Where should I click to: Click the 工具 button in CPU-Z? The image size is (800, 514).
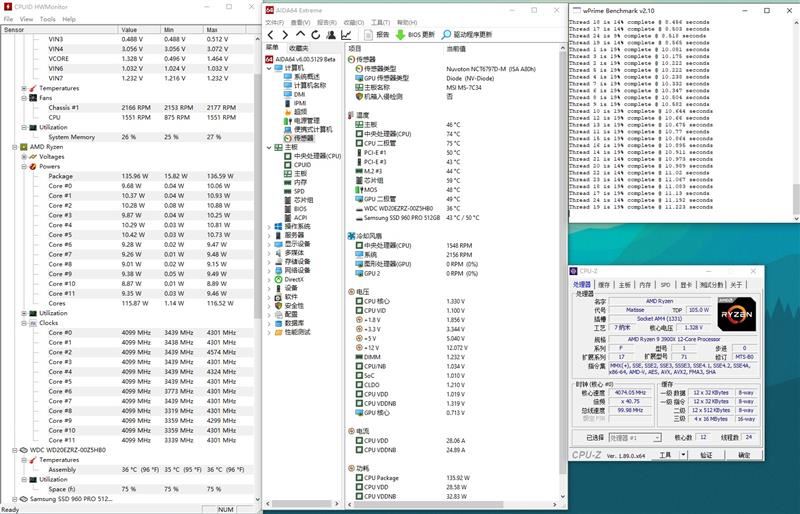665,455
